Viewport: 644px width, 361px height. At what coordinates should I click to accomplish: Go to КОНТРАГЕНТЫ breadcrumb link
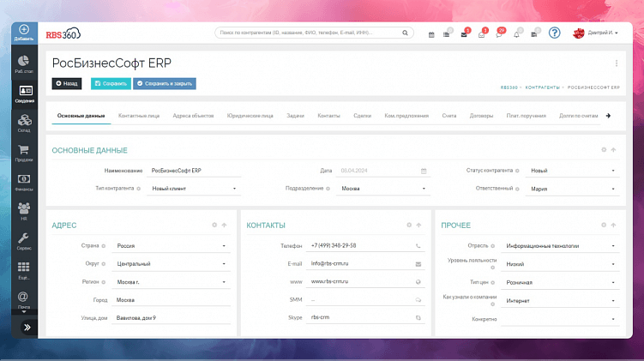tap(543, 87)
